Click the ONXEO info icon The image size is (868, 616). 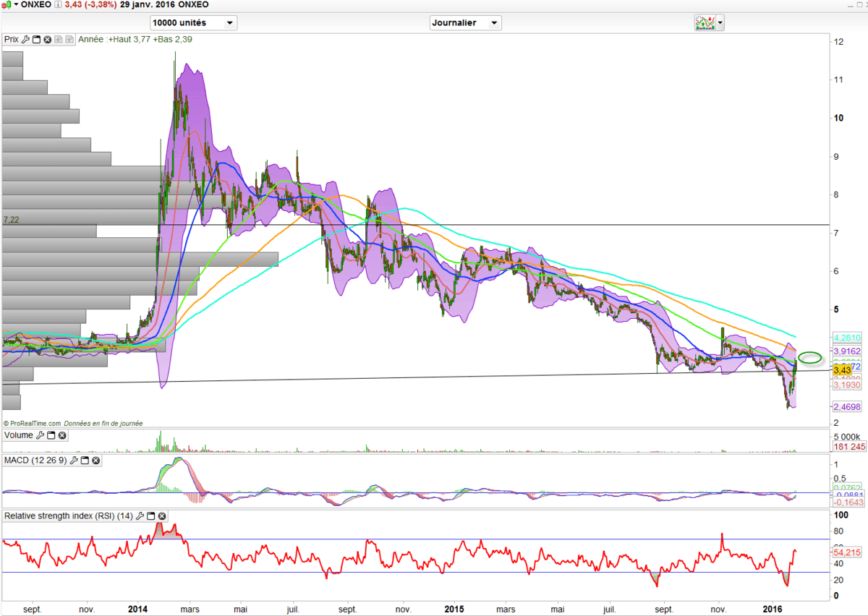point(60,5)
